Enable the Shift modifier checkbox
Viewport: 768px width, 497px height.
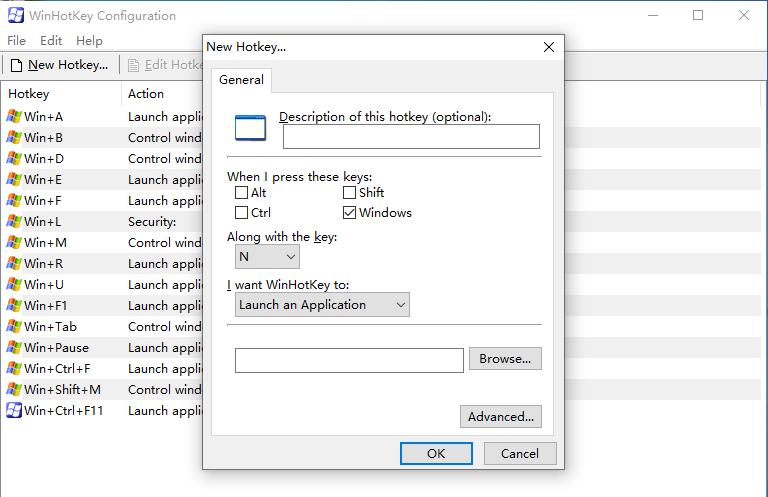click(x=349, y=192)
